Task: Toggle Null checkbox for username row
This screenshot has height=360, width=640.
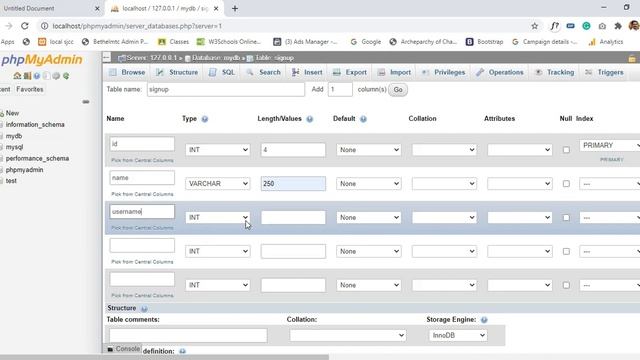Action: 566,218
